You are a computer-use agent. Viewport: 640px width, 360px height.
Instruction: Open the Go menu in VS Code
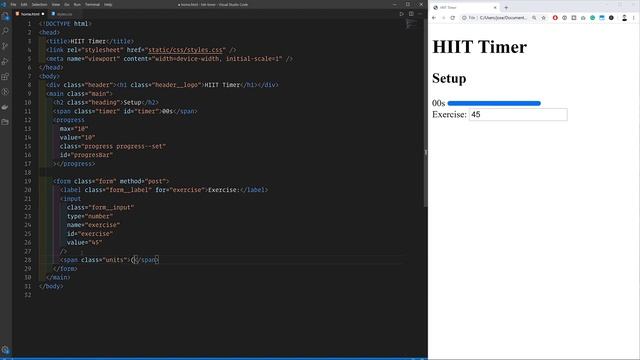[x=67, y=4]
